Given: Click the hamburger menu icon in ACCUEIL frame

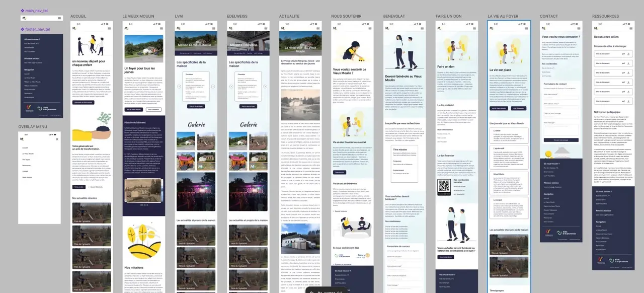Looking at the screenshot, I should point(109,29).
